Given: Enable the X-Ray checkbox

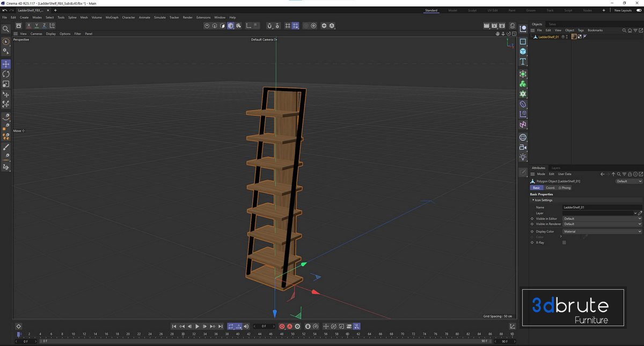Looking at the screenshot, I should pyautogui.click(x=564, y=242).
